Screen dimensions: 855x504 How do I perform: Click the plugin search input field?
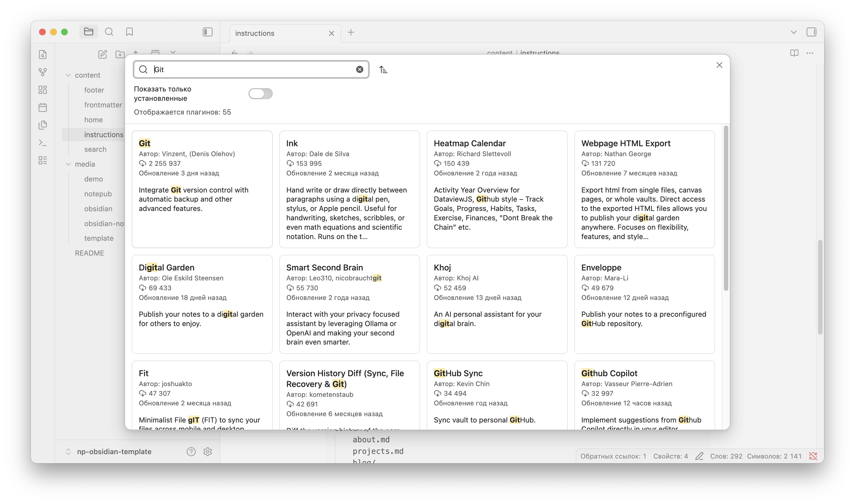point(251,70)
